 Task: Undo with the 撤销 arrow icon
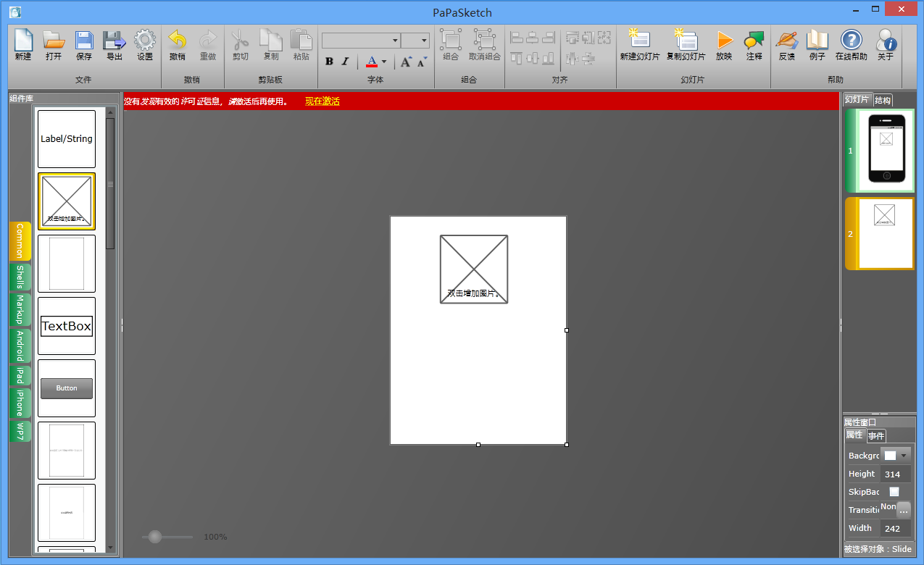tap(178, 40)
